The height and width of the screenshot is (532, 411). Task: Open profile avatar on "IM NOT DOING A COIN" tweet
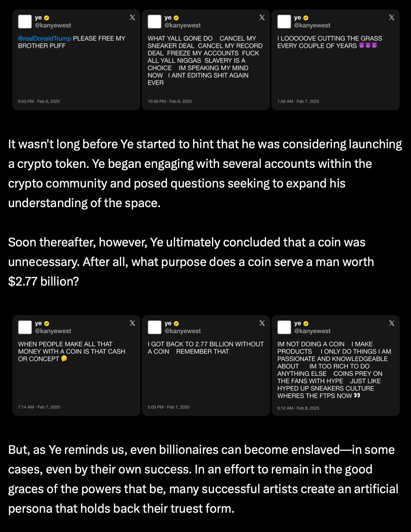(284, 327)
